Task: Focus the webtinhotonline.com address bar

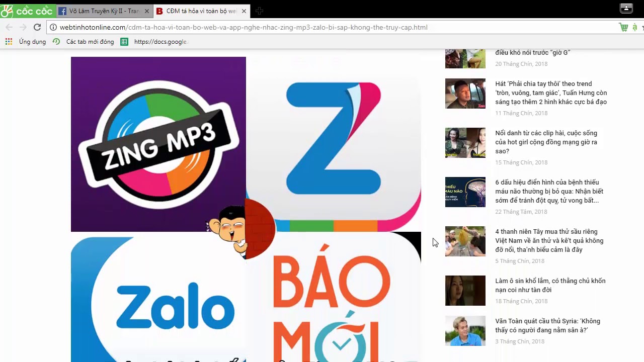Action: 332,27
